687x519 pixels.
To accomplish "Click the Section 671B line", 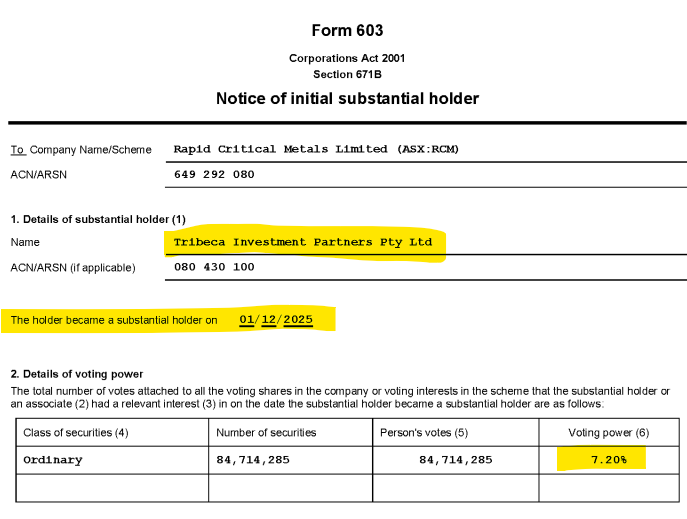I will 347,73.
